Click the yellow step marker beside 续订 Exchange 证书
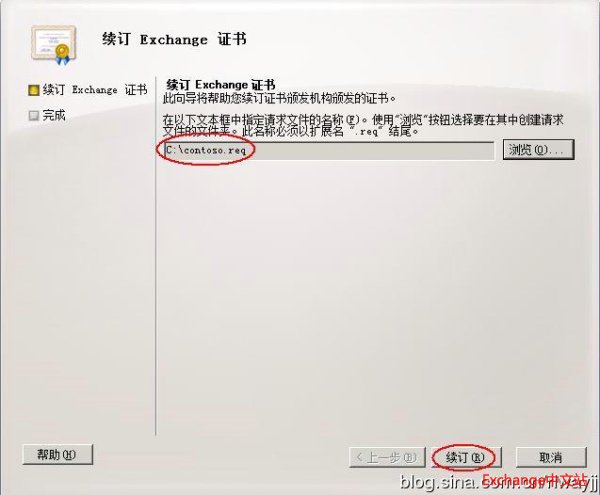 (34, 91)
